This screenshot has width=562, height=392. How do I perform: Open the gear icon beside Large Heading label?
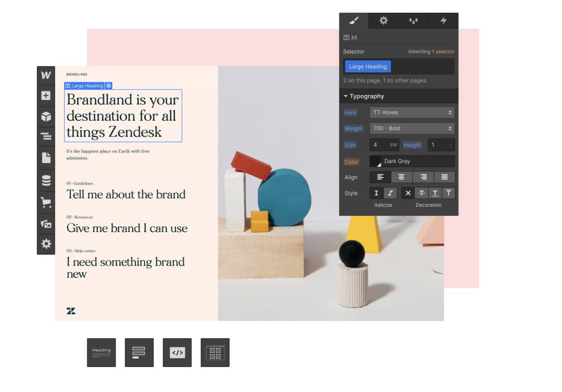point(109,86)
